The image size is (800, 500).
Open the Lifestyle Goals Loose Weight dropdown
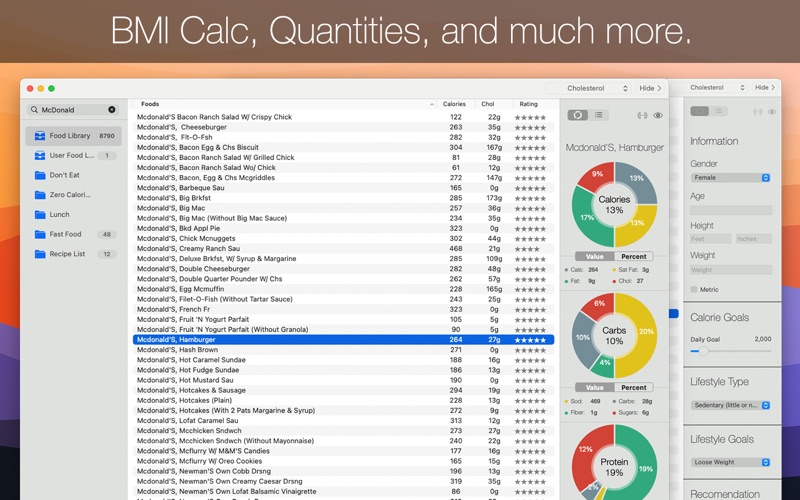(x=731, y=462)
